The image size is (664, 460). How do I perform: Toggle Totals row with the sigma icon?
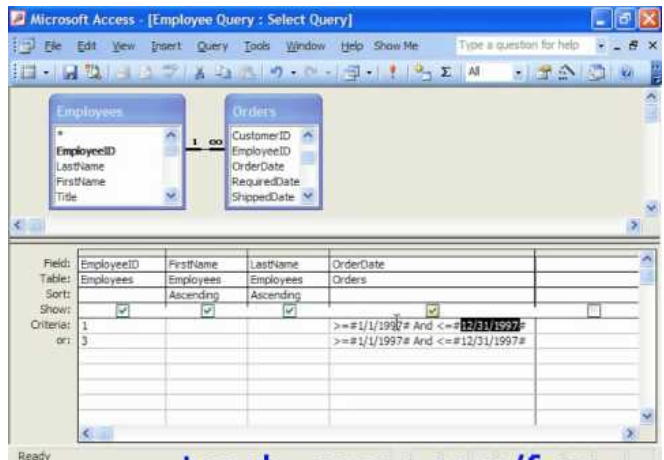(445, 72)
